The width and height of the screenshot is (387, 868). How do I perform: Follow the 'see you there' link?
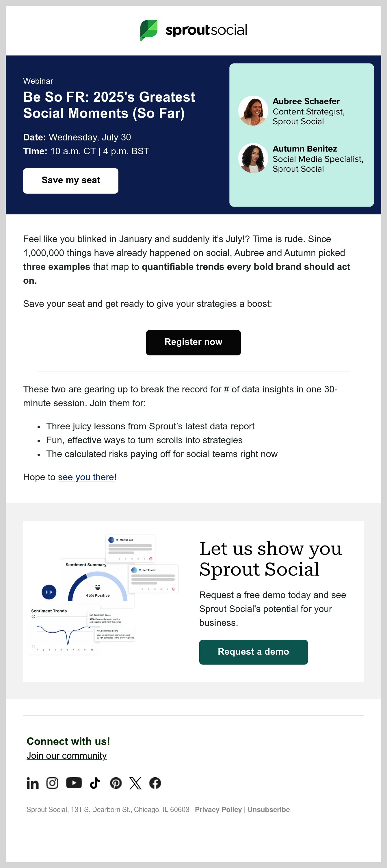pyautogui.click(x=86, y=477)
